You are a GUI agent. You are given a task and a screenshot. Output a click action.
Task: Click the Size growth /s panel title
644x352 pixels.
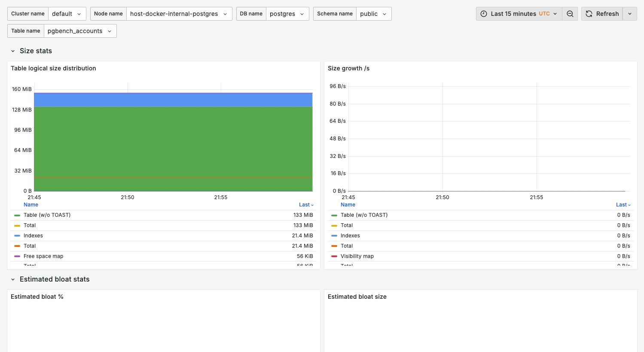[x=348, y=68]
